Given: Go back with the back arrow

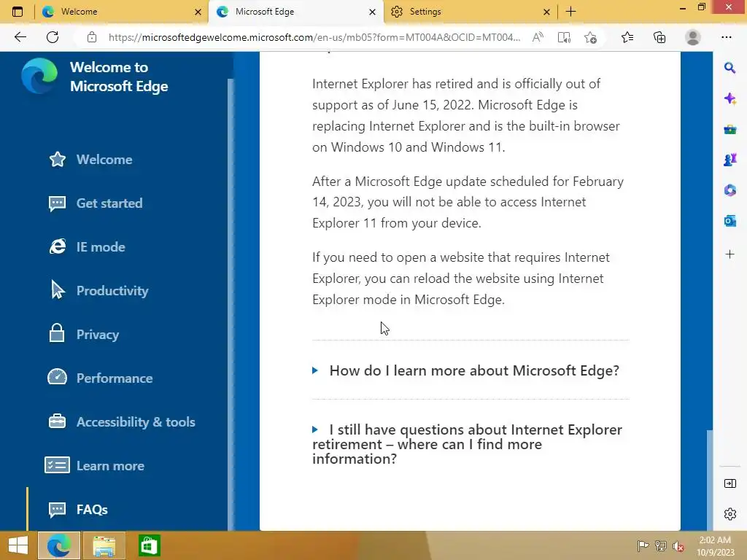Looking at the screenshot, I should pos(20,37).
